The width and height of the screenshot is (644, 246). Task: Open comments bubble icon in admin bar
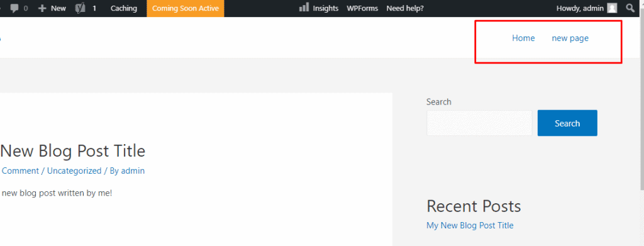(x=15, y=8)
